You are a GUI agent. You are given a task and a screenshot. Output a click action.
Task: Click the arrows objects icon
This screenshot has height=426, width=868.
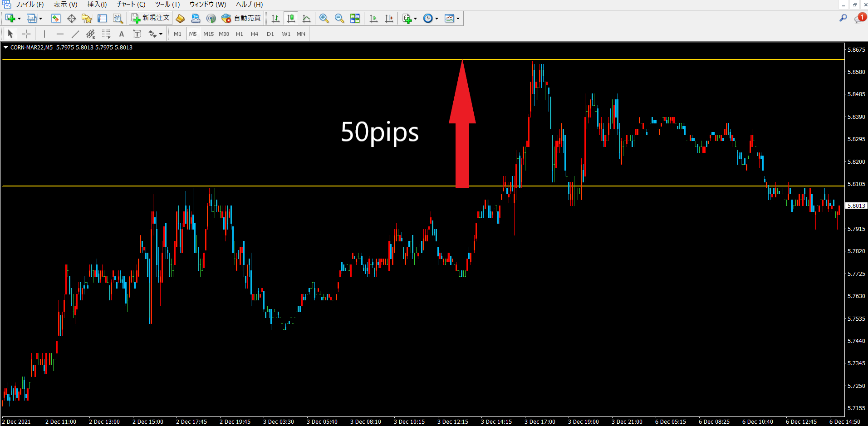(152, 34)
